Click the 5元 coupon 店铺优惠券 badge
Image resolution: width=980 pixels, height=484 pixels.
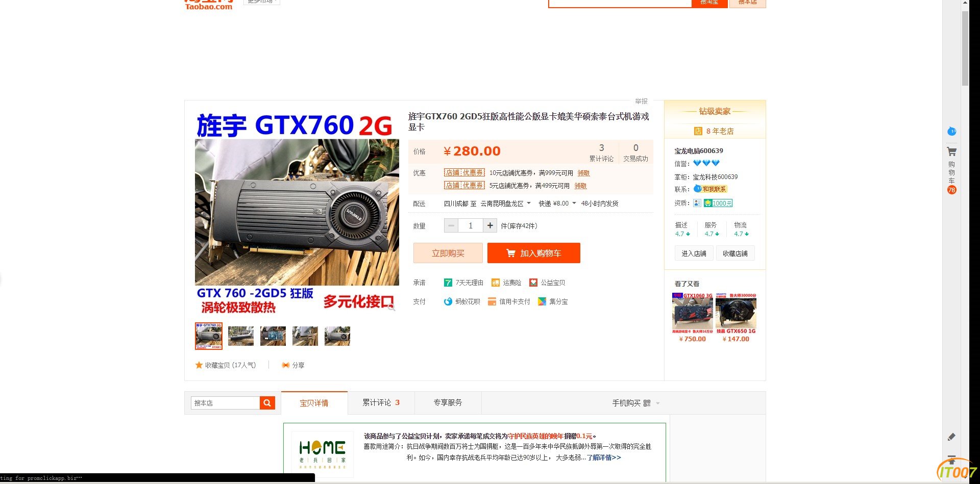click(464, 186)
